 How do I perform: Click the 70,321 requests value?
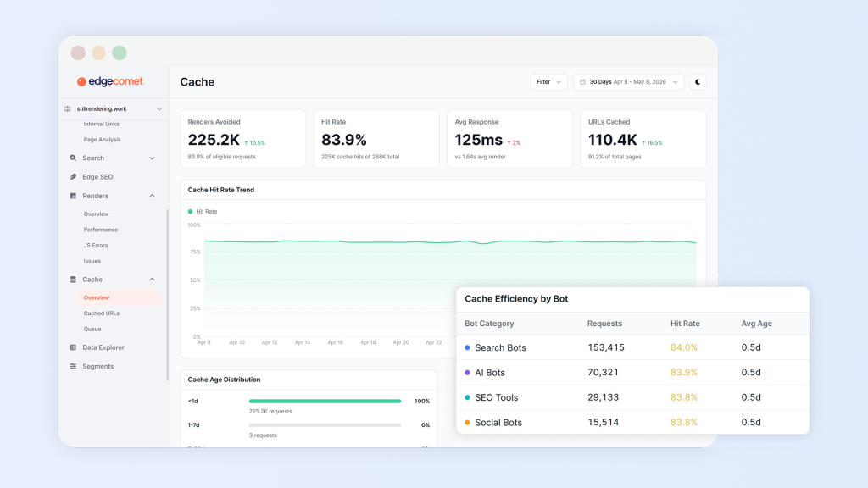[603, 373]
